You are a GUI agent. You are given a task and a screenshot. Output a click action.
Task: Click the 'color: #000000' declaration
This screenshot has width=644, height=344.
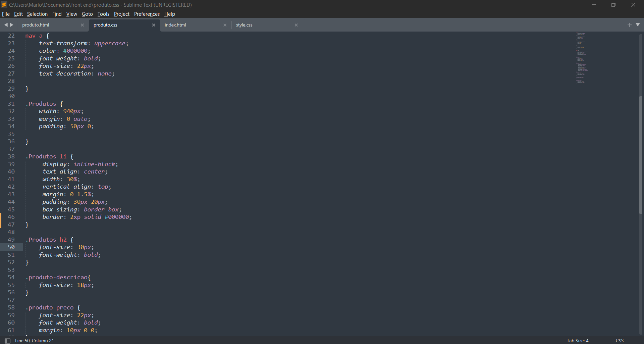[64, 51]
